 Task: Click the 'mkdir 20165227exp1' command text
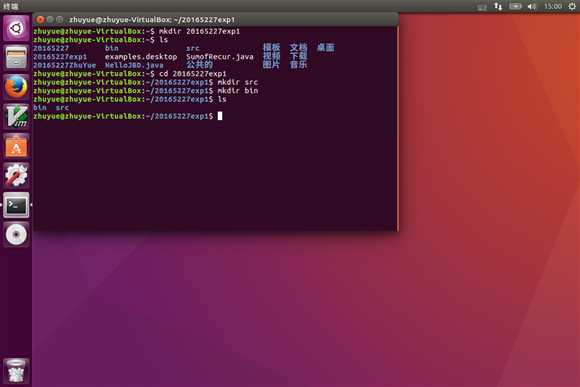tap(199, 31)
